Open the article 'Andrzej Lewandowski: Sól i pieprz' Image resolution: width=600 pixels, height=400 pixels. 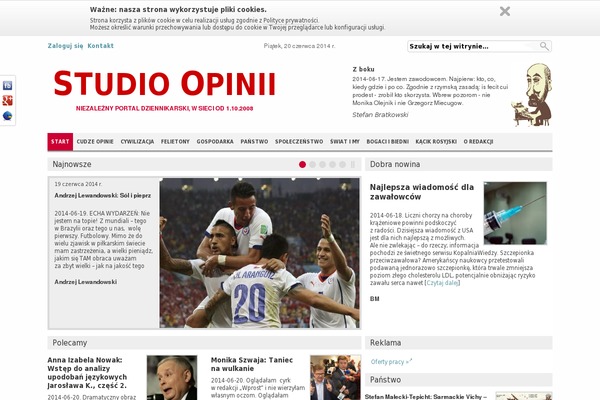pyautogui.click(x=103, y=196)
